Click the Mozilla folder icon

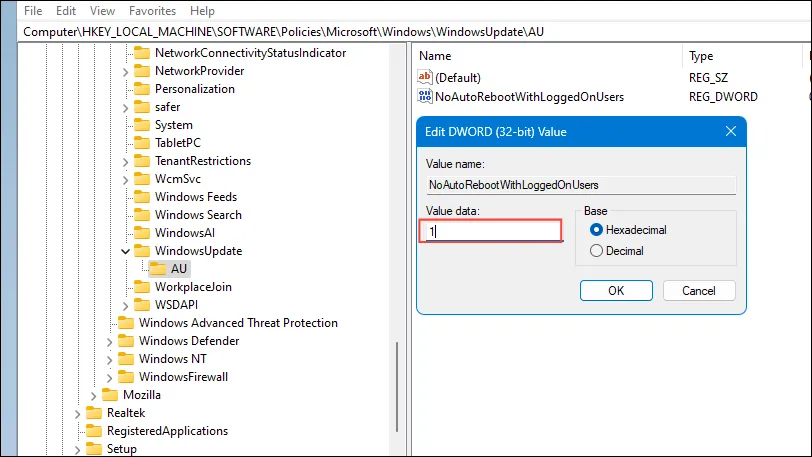[110, 395]
